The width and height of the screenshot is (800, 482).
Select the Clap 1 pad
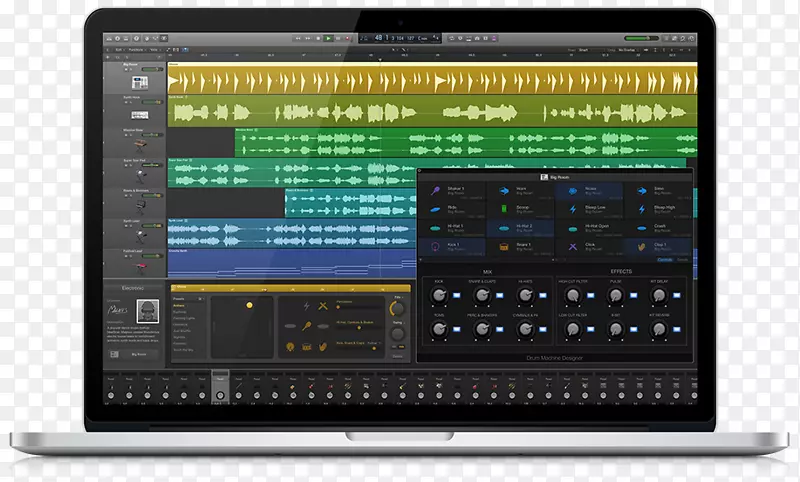pyautogui.click(x=658, y=246)
